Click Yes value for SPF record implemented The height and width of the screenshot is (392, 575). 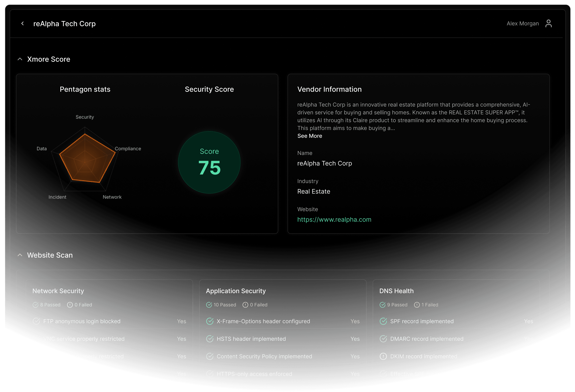tap(528, 321)
